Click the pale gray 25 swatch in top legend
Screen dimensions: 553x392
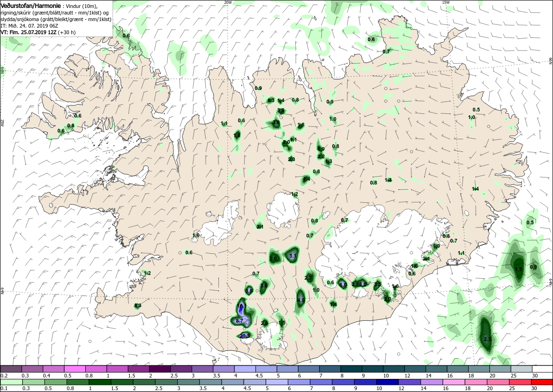click(521, 369)
